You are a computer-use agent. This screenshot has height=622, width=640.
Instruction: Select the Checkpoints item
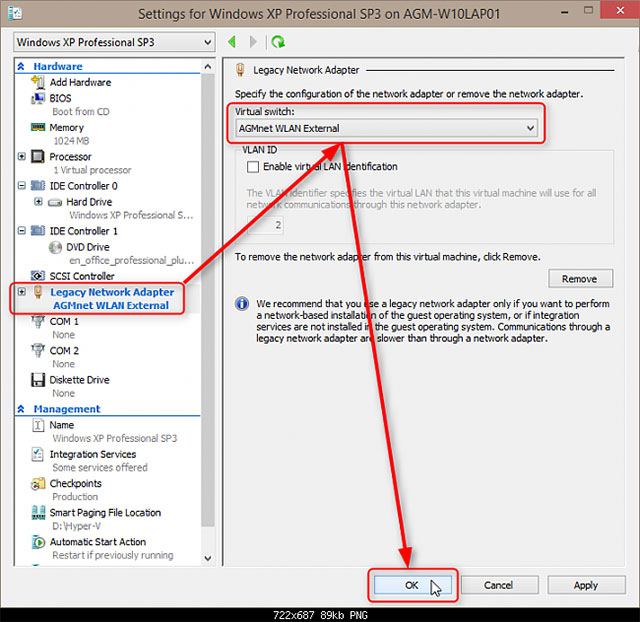tap(76, 484)
